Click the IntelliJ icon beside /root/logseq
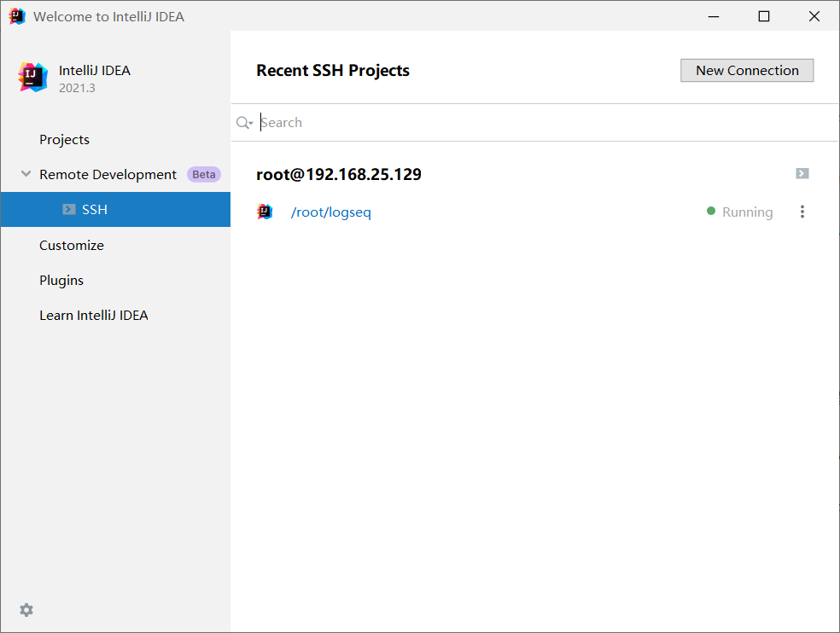The height and width of the screenshot is (633, 840). click(x=265, y=212)
